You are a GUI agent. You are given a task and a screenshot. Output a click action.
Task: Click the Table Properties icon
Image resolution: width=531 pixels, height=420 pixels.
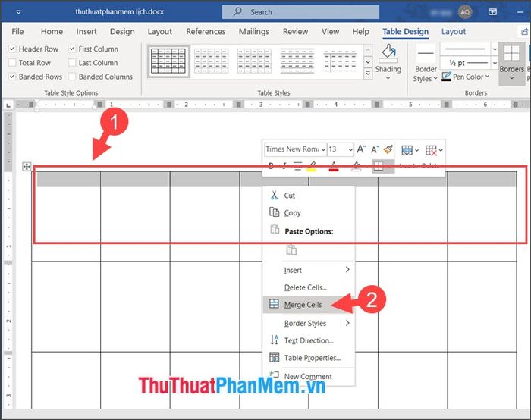pos(275,357)
